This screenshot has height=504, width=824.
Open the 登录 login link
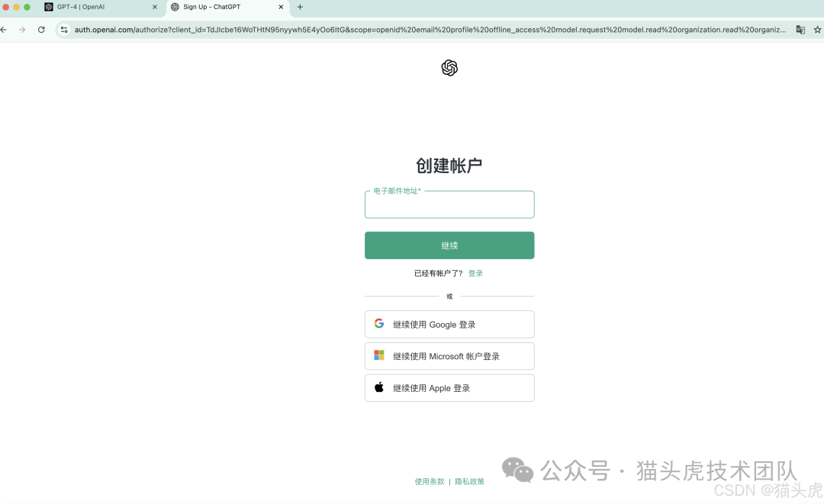pyautogui.click(x=475, y=273)
